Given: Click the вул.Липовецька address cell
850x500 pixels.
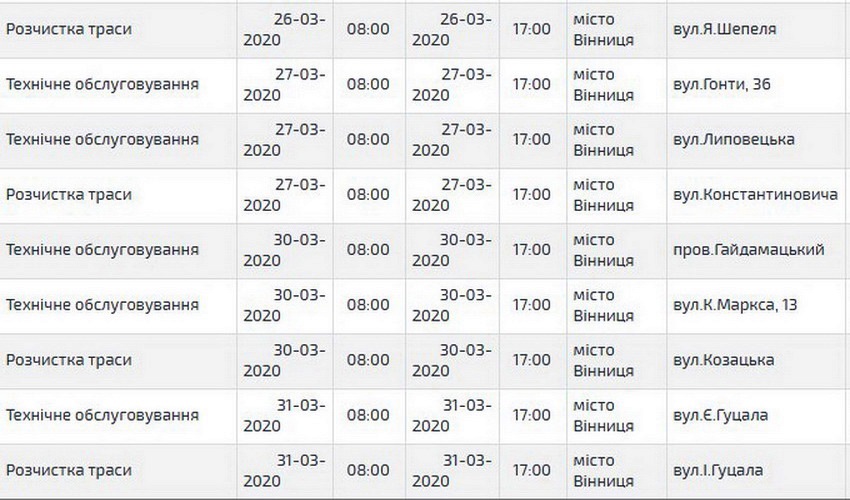Looking at the screenshot, I should [x=734, y=139].
